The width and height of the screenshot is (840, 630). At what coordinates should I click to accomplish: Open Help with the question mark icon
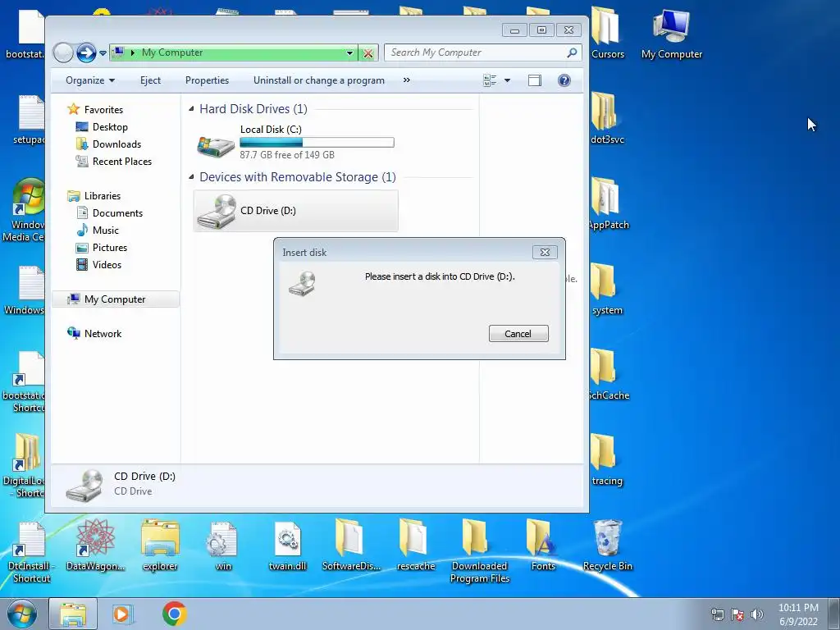click(x=564, y=80)
